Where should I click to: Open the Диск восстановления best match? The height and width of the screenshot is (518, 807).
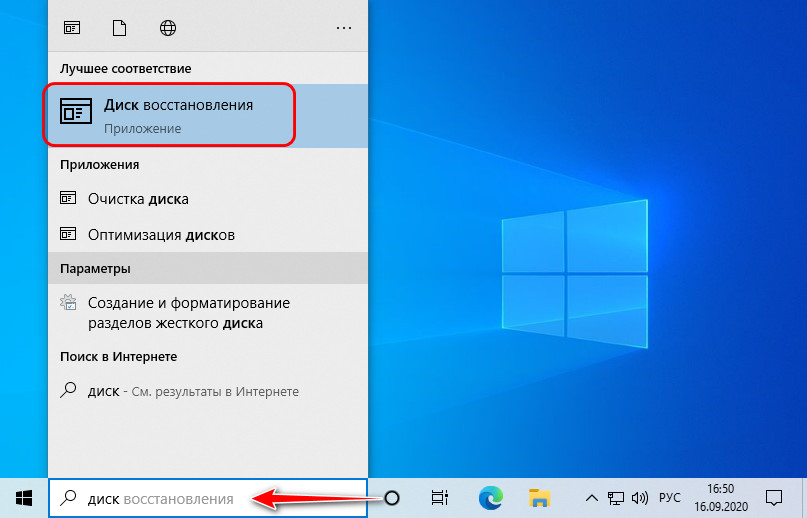pyautogui.click(x=170, y=115)
